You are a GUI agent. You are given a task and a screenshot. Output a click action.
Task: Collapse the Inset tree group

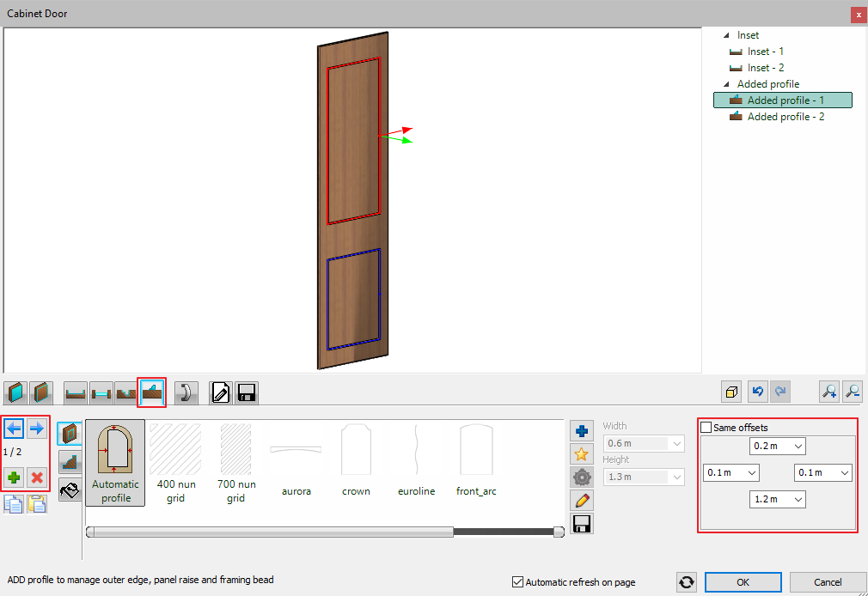click(x=726, y=35)
